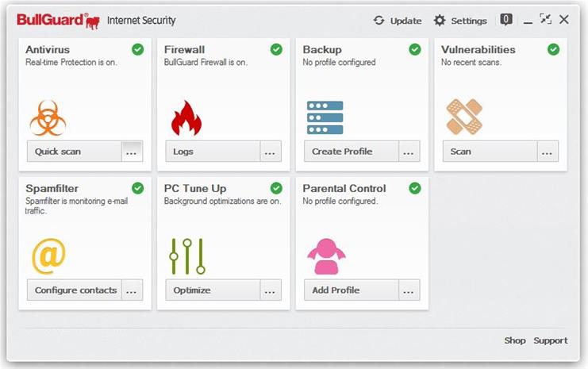
Task: Click the Vulnerabilities bandage icon
Action: [x=463, y=117]
